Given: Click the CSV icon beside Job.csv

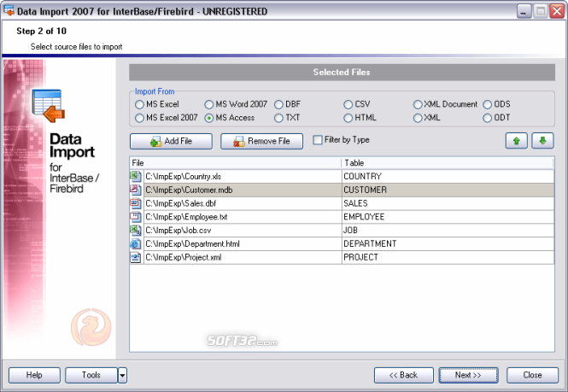Looking at the screenshot, I should (136, 230).
